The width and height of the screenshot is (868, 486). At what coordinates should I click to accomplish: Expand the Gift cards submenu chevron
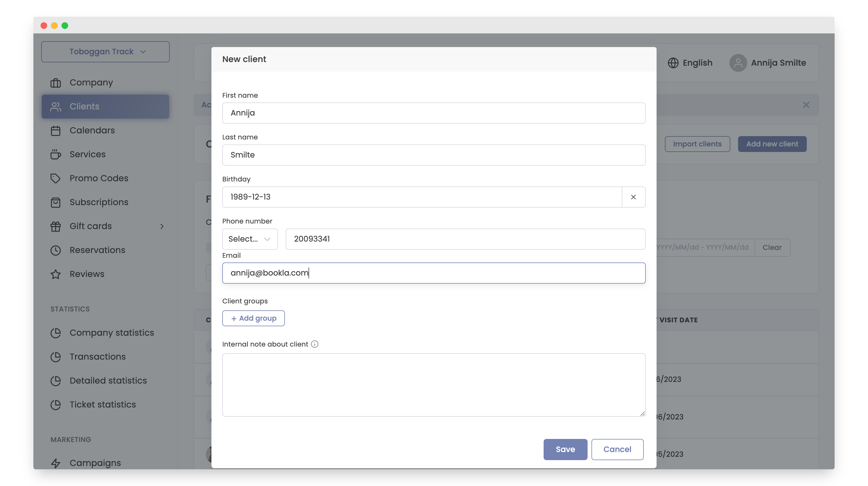[162, 226]
